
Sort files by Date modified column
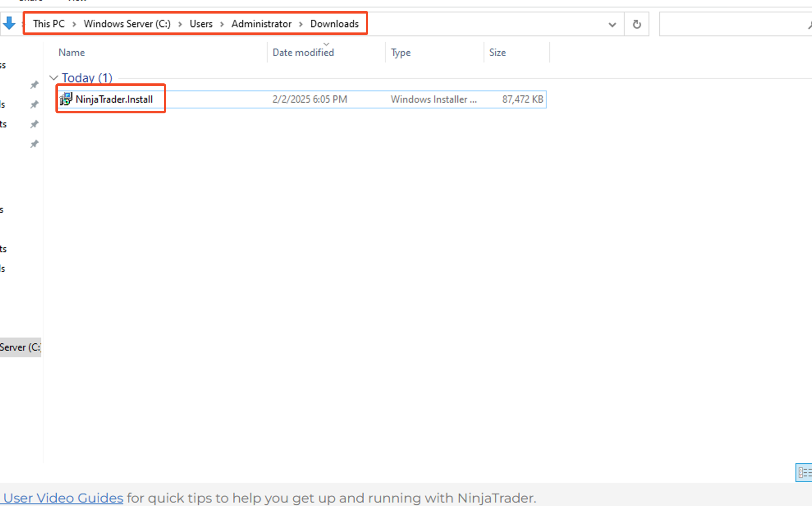(303, 53)
